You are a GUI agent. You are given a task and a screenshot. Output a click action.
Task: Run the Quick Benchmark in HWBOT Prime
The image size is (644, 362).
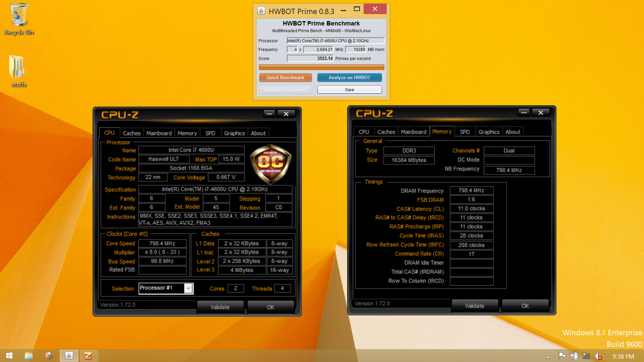(x=285, y=77)
